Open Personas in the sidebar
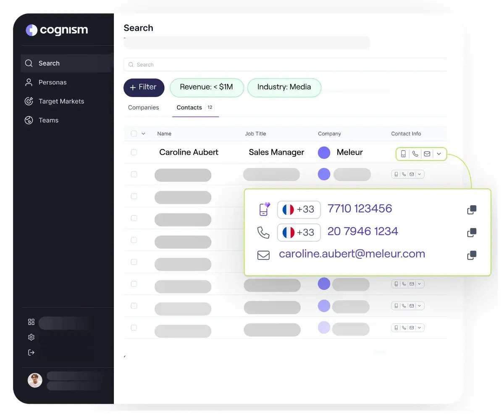The height and width of the screenshot is (420, 504). (52, 82)
